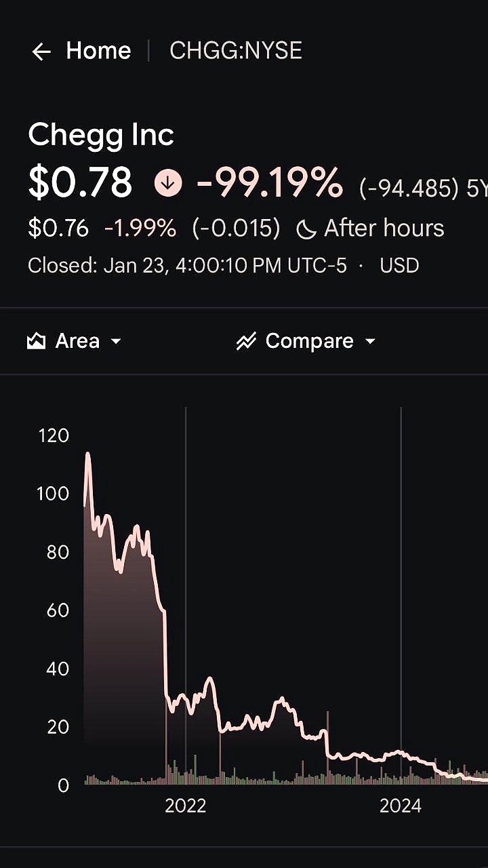Viewport: 488px width, 868px height.
Task: Click the Compare arrows icon
Action: tap(245, 341)
